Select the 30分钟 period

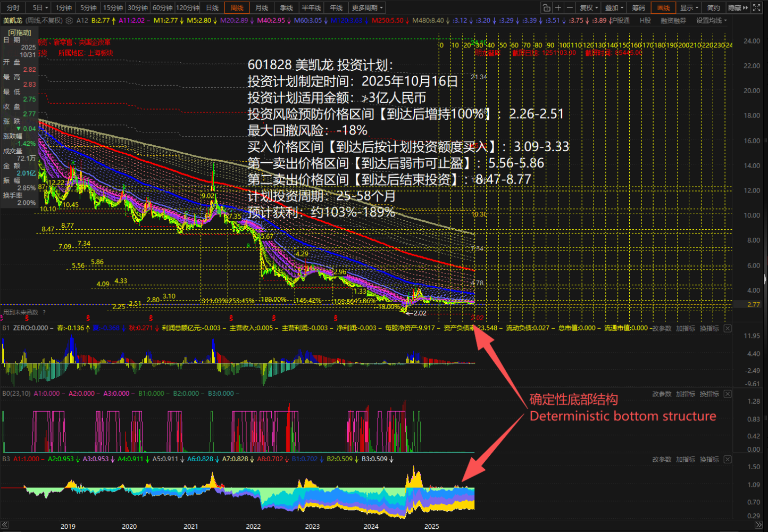tap(138, 7)
